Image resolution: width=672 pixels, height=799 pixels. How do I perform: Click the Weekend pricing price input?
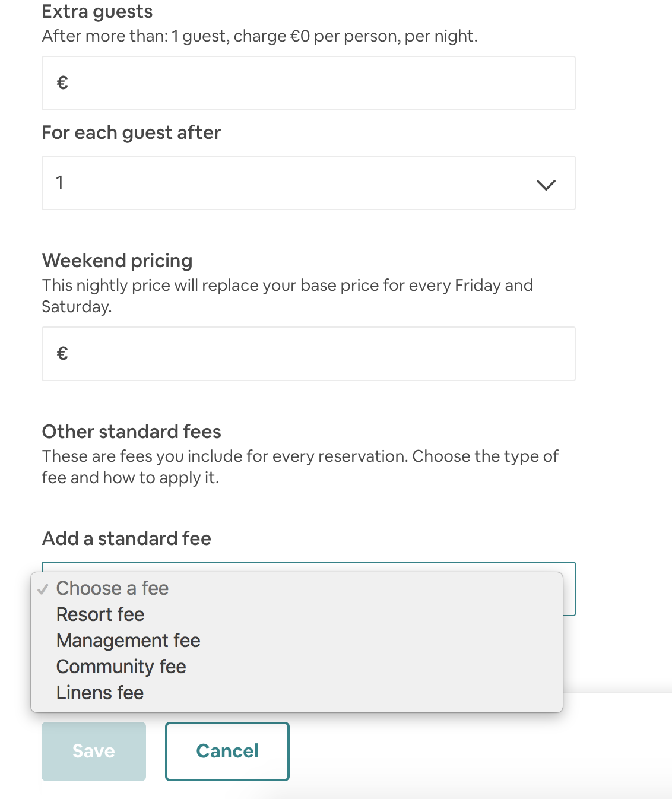[308, 353]
